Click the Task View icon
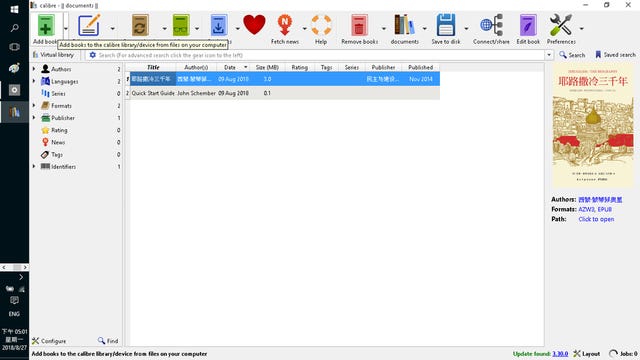 (x=14, y=47)
